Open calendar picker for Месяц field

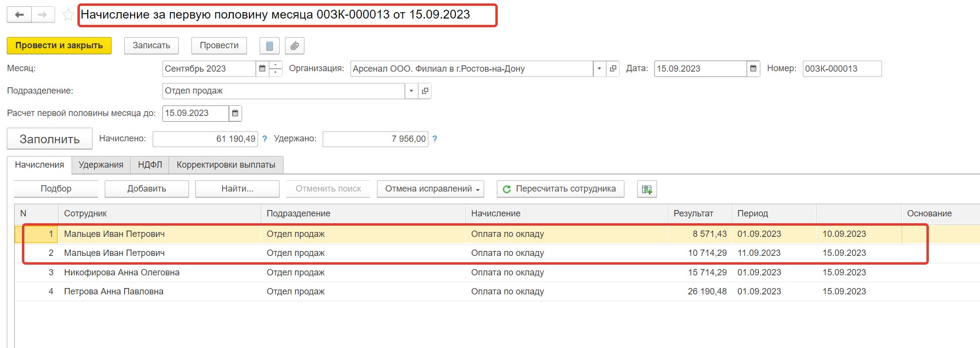(262, 69)
